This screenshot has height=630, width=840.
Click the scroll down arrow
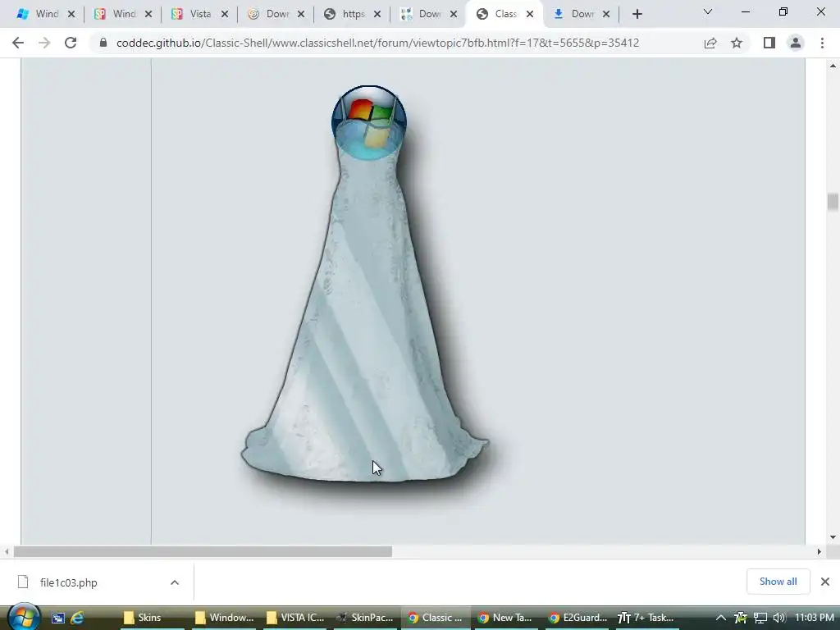833,537
